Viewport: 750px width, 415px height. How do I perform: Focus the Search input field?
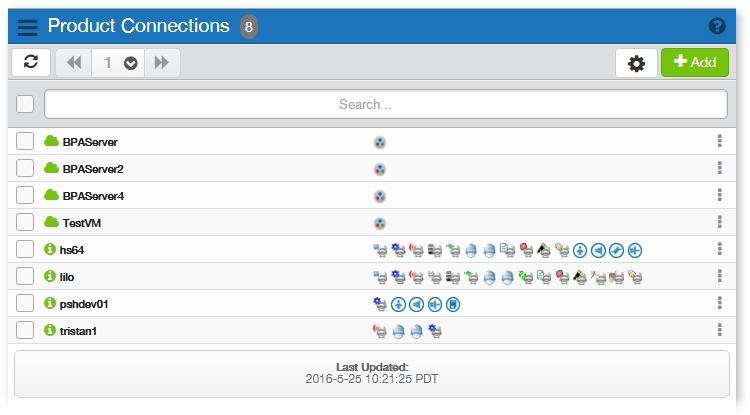(385, 104)
